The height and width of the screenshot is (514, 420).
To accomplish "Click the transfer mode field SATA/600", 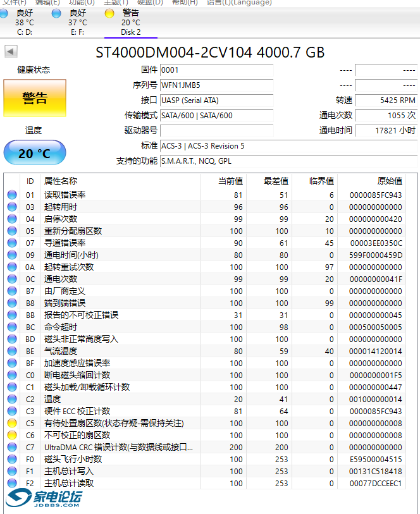I will pyautogui.click(x=217, y=116).
